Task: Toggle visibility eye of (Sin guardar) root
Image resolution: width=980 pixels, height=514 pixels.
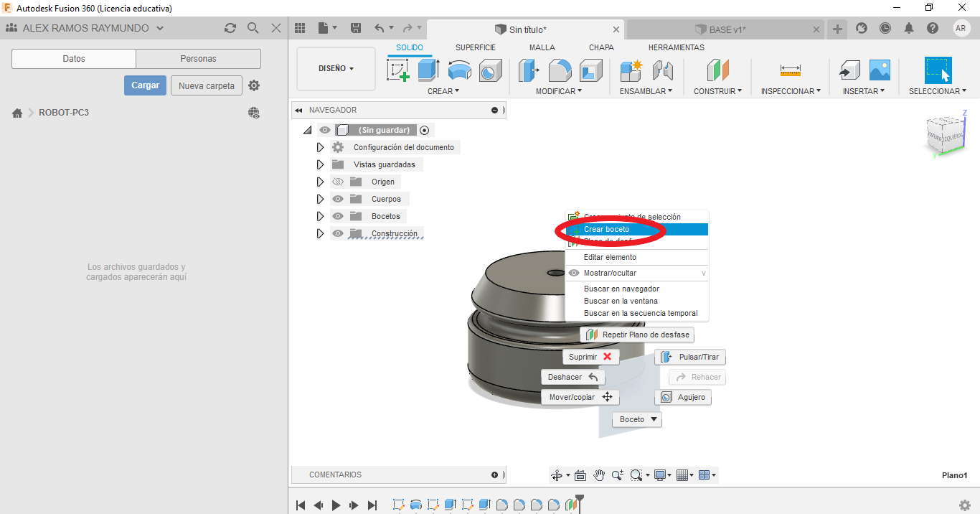Action: tap(325, 130)
